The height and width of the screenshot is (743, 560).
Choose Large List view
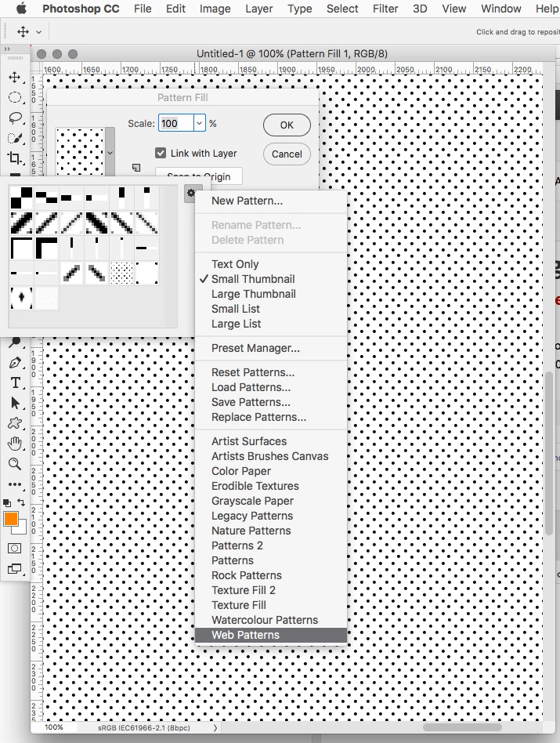pos(271,324)
